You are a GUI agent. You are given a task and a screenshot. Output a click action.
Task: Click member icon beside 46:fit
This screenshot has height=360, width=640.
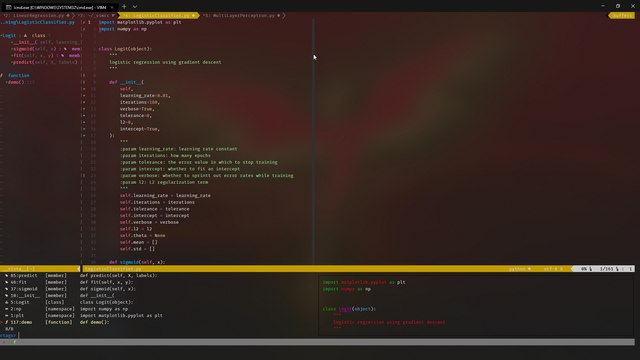point(7,282)
